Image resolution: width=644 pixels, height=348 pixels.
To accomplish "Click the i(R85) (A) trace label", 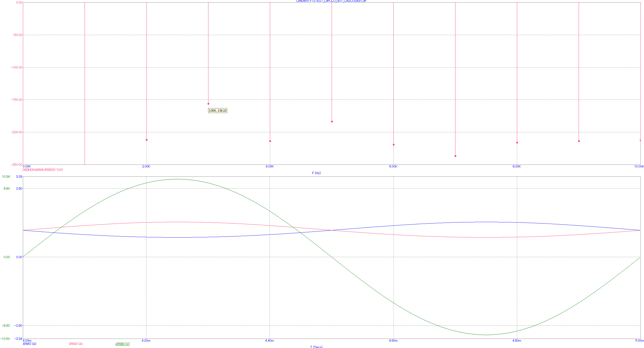I will [29, 344].
